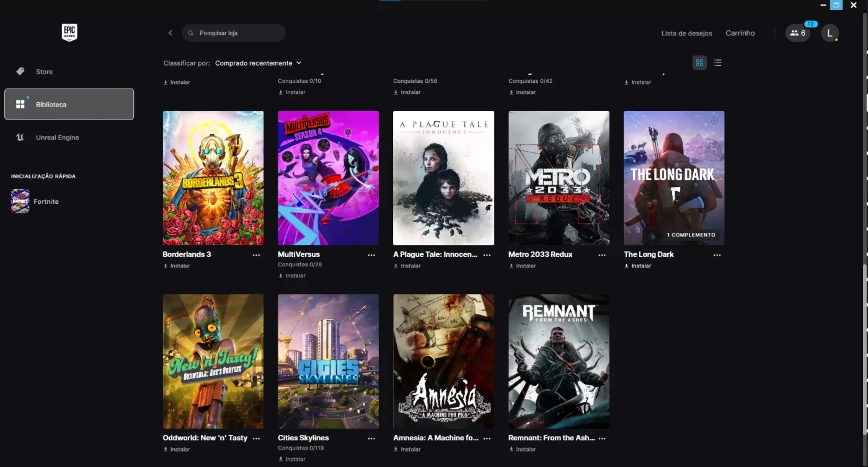This screenshot has height=467, width=868.
Task: Open the MultiVersus cover
Action: (329, 178)
